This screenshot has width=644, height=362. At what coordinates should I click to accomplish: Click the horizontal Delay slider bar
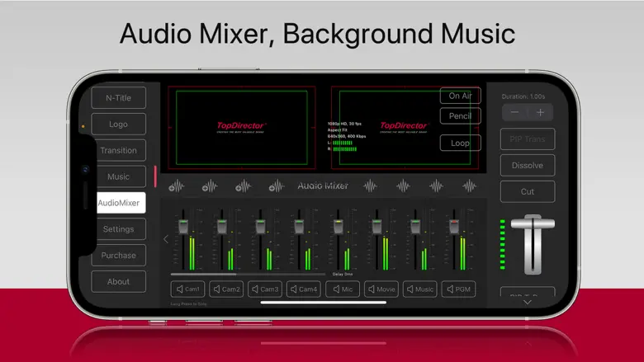[248, 274]
